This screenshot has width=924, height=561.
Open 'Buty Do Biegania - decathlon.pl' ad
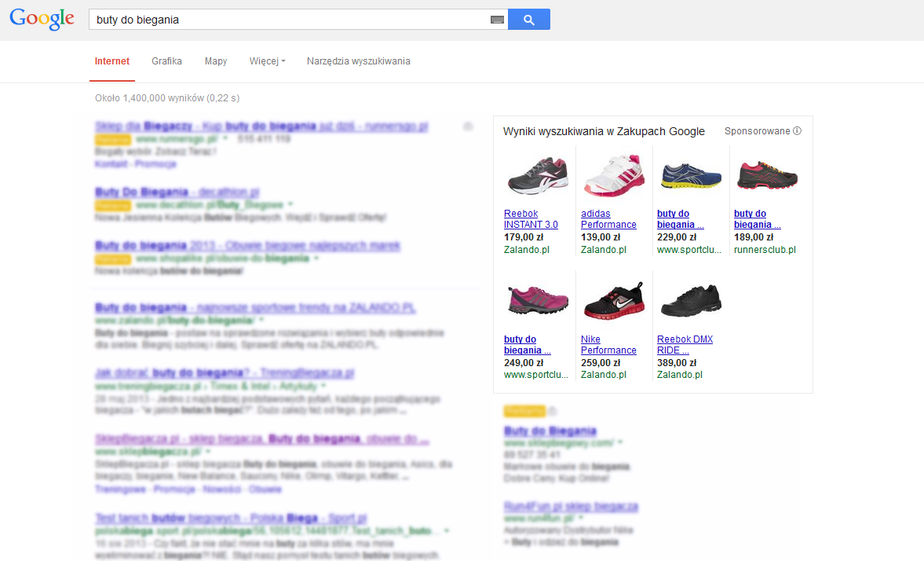pos(177,192)
